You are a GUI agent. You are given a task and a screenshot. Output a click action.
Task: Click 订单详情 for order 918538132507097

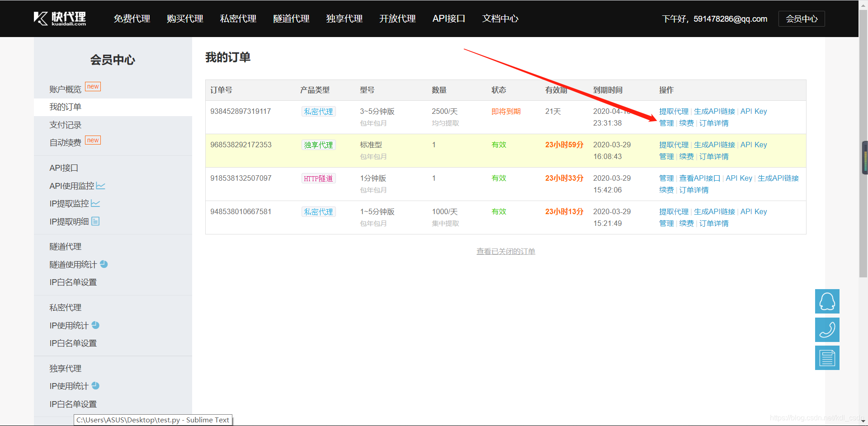[x=694, y=190]
